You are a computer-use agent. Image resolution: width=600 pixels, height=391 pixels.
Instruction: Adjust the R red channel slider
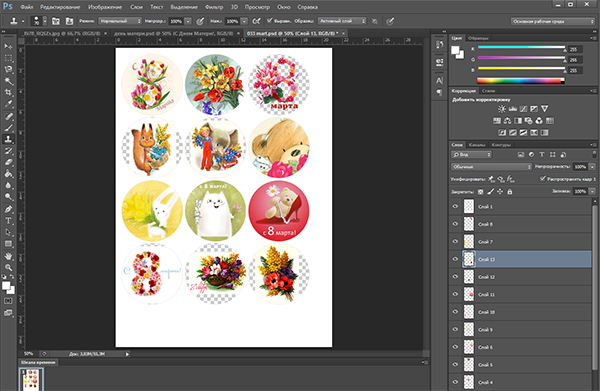tap(521, 48)
